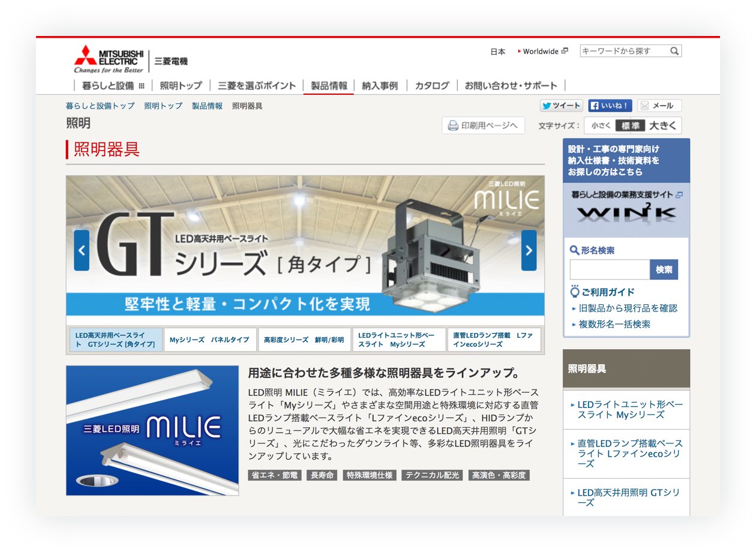Click the 設計・工事の専門家向け blue banner
This screenshot has height=552, width=756.
[626, 161]
